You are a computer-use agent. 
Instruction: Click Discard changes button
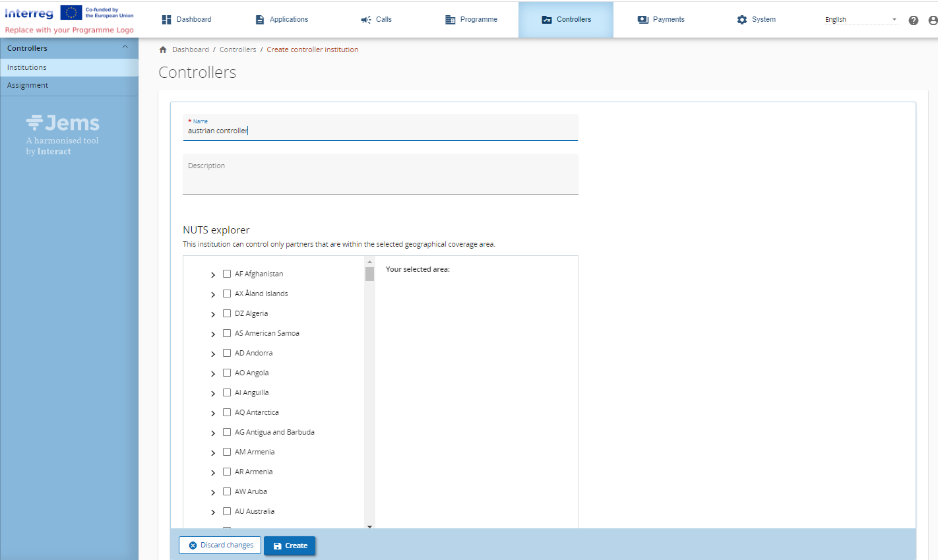pos(220,545)
